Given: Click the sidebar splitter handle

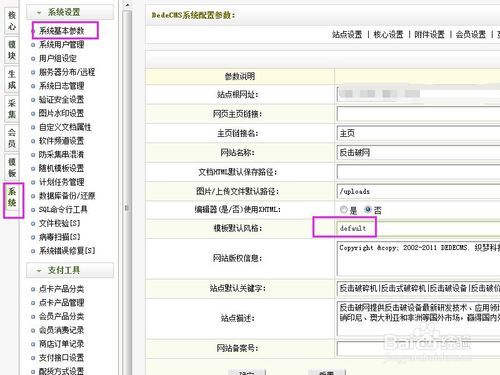Looking at the screenshot, I should click(127, 208).
